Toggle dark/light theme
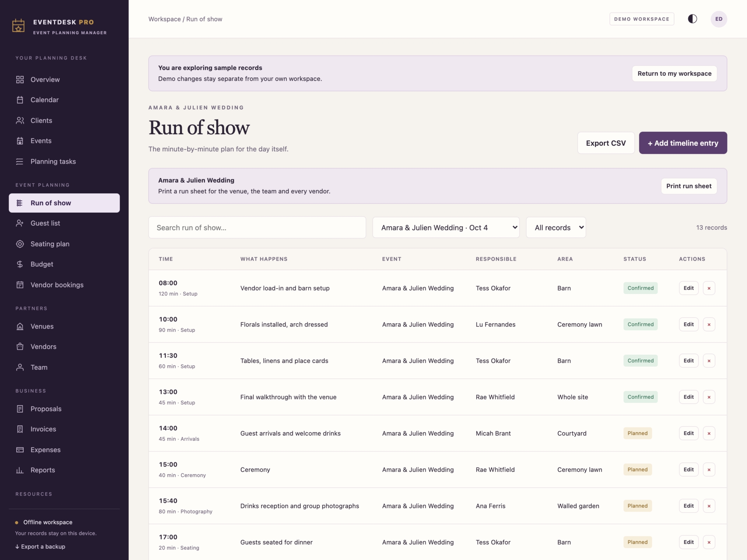747x560 pixels. pyautogui.click(x=693, y=19)
